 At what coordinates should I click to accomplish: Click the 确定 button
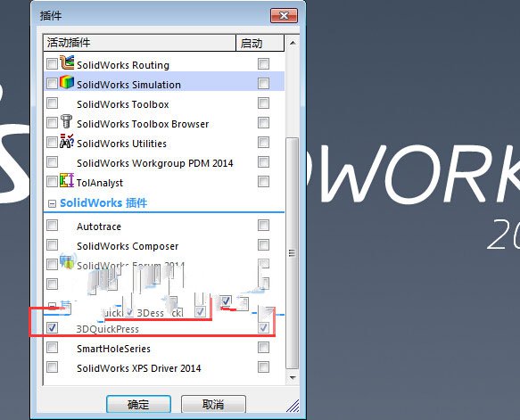(138, 404)
